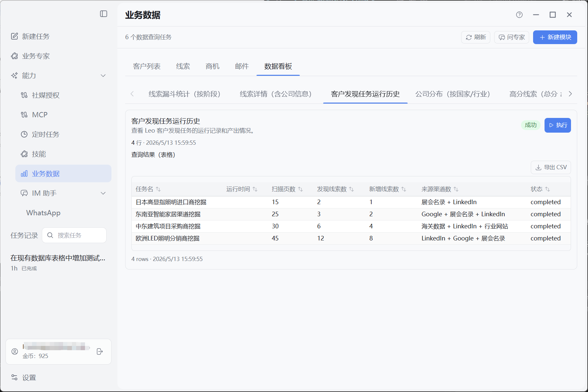588x392 pixels.
Task: Click the 定时任务 clock icon
Action: (24, 134)
